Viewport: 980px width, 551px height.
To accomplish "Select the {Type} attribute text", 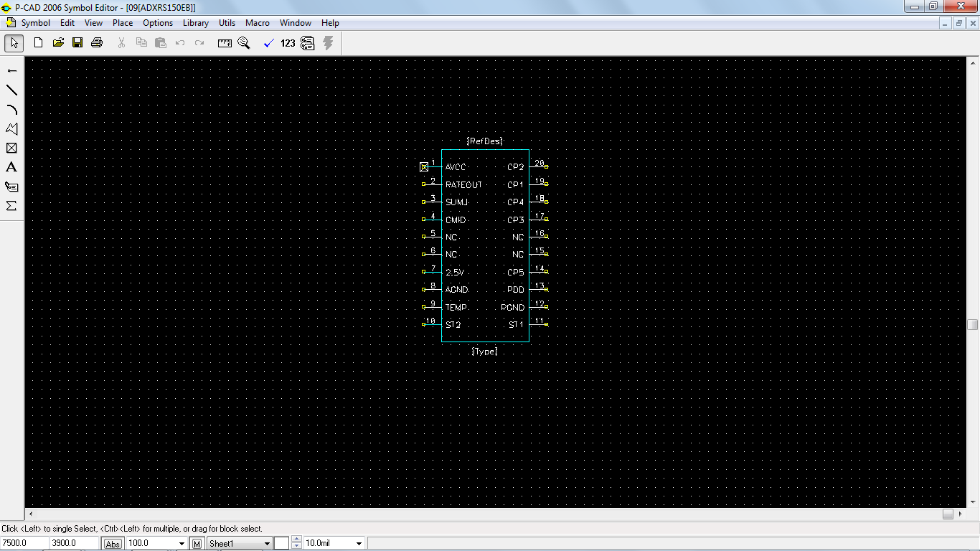I will click(484, 352).
